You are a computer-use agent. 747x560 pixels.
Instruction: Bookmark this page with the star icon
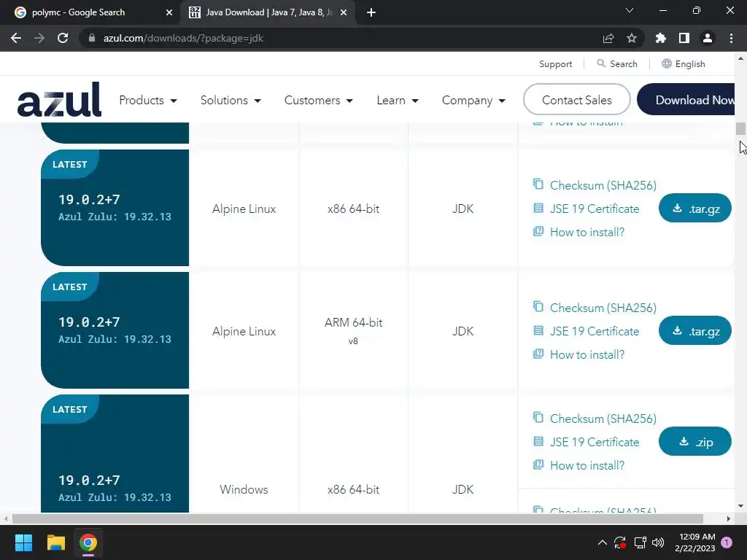pos(632,38)
